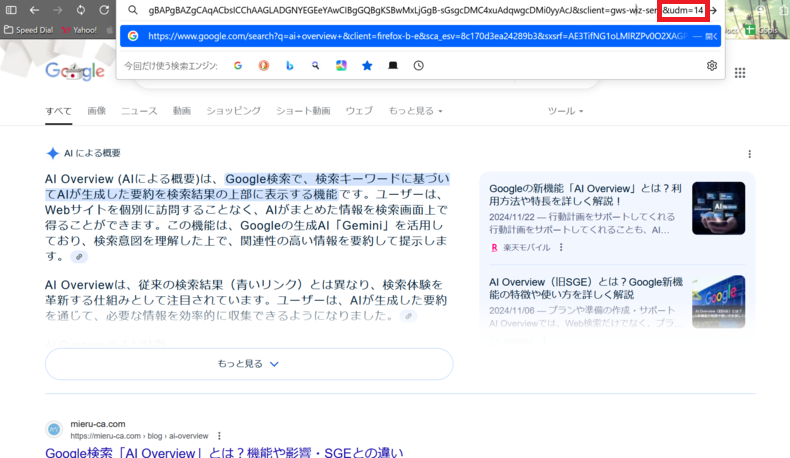Click the 楽天モバイル article thumbnail

coord(718,208)
